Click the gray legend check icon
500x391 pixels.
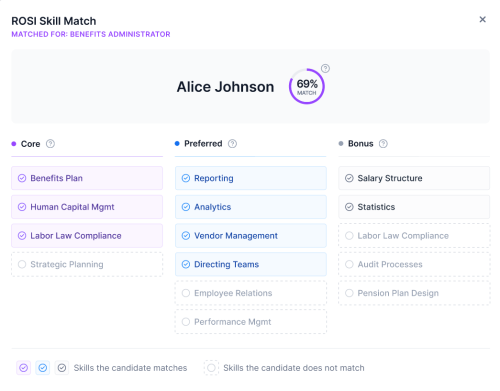(x=62, y=368)
